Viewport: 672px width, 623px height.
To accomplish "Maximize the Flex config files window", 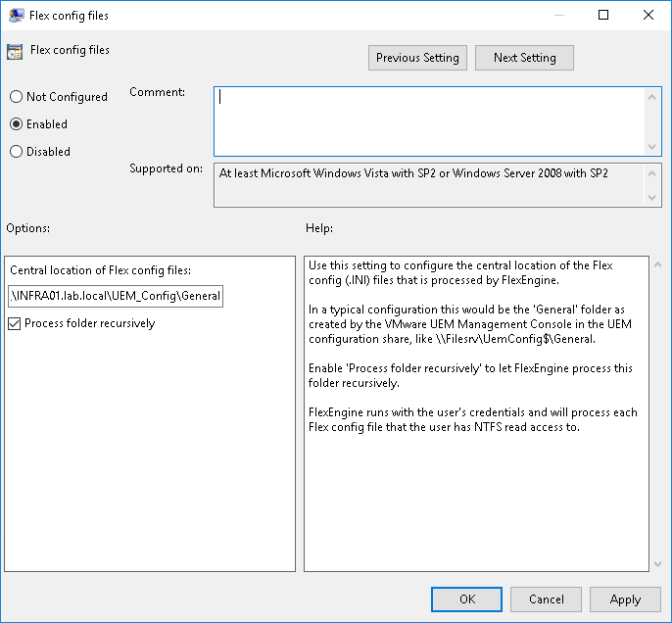I will point(603,16).
